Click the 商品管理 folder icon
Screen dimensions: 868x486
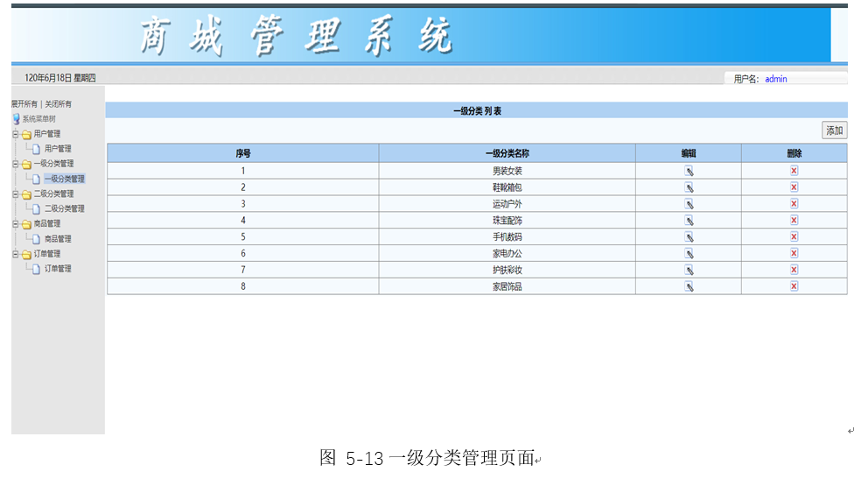point(26,224)
